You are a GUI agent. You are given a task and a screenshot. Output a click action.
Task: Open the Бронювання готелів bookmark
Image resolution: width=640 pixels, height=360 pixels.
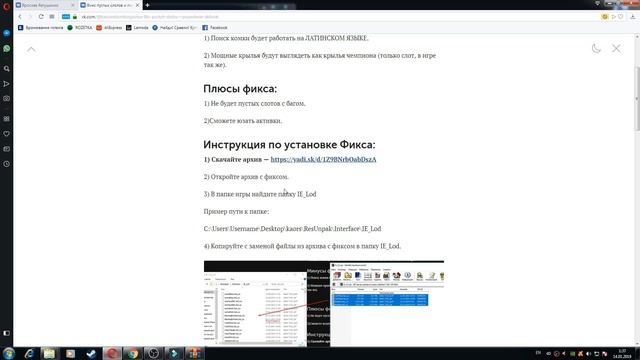click(41, 28)
